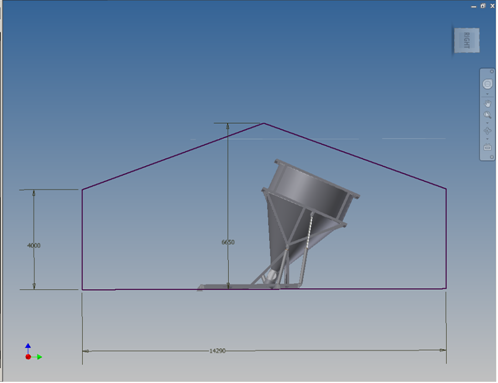Close the document window
This screenshot has height=383, width=498.
click(x=492, y=6)
